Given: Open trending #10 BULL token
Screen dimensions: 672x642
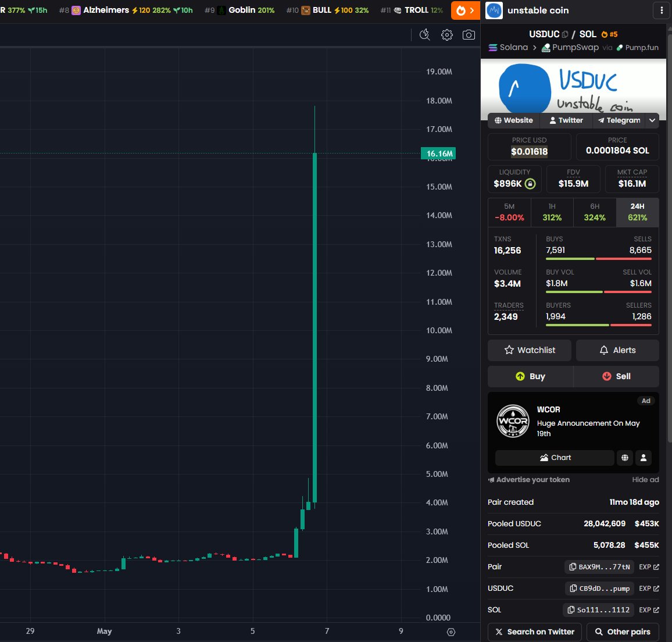Looking at the screenshot, I should tap(327, 10).
